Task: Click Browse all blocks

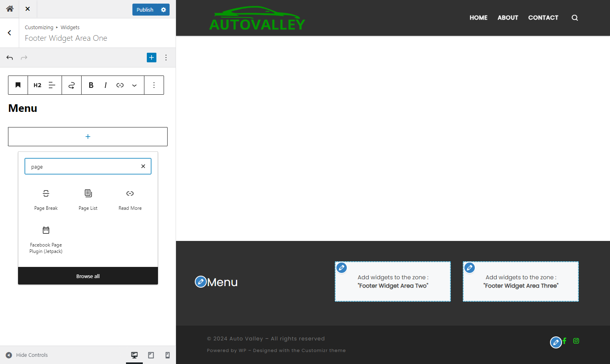Action: point(88,276)
